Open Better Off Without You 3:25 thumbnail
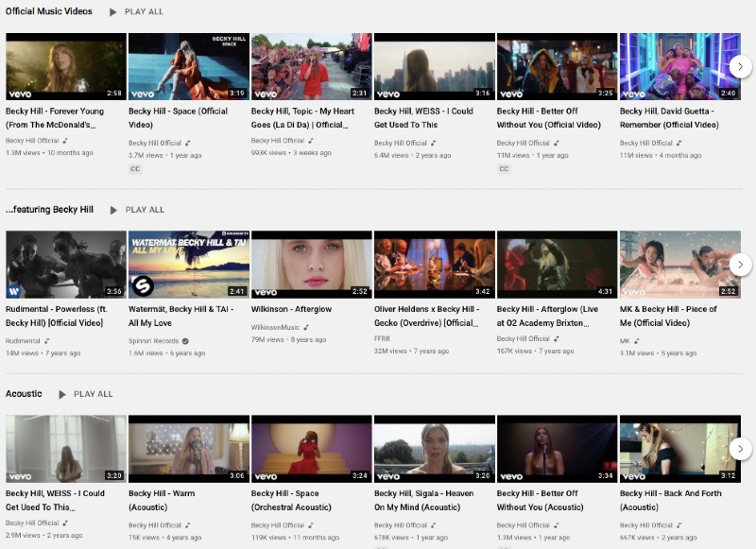756x549 pixels. [x=557, y=66]
